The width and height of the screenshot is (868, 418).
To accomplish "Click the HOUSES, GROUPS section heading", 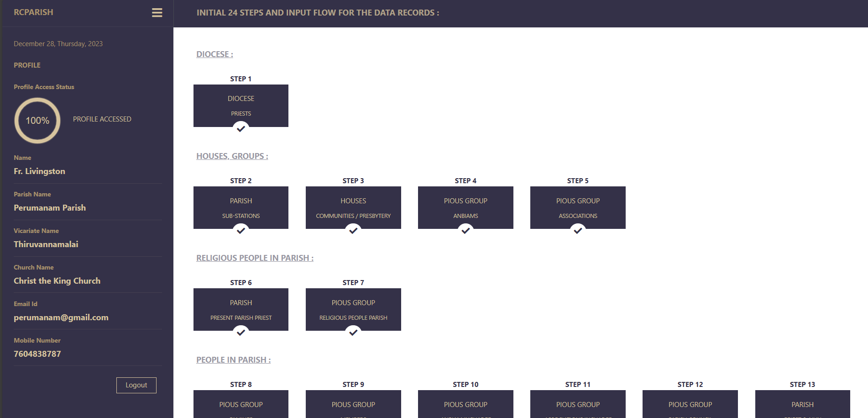I will pos(232,156).
